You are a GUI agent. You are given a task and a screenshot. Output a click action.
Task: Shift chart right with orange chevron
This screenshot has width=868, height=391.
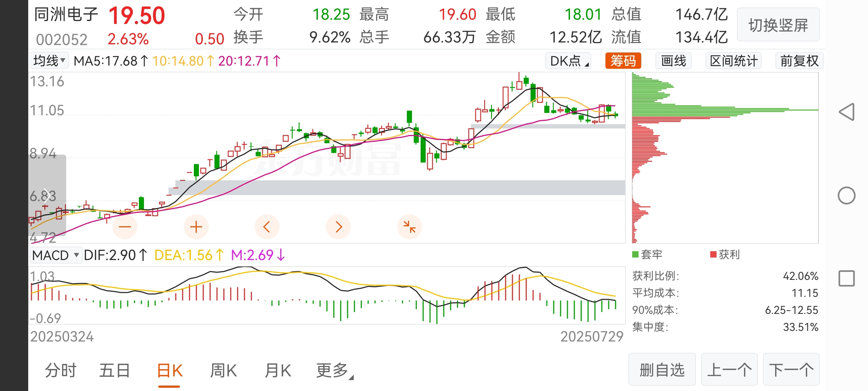coord(338,227)
